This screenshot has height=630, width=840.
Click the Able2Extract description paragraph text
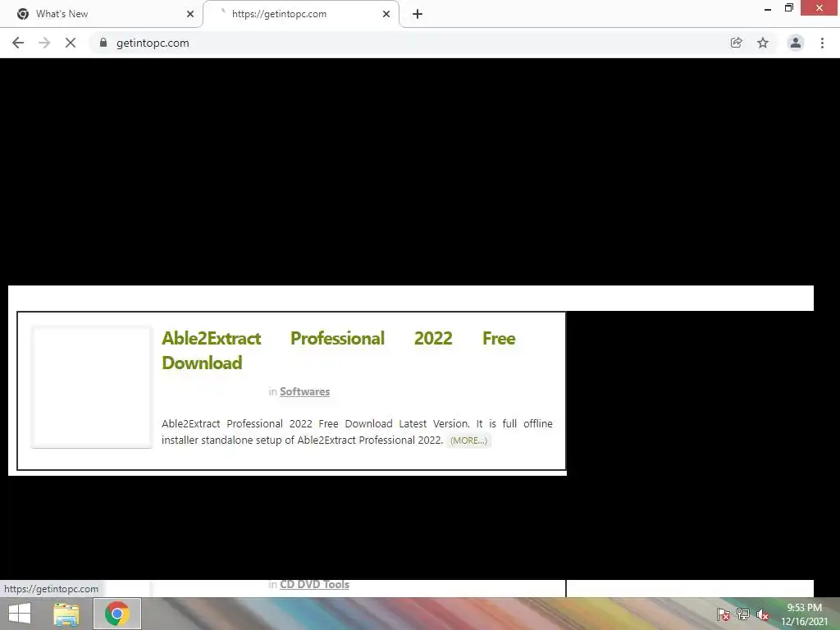click(x=357, y=431)
